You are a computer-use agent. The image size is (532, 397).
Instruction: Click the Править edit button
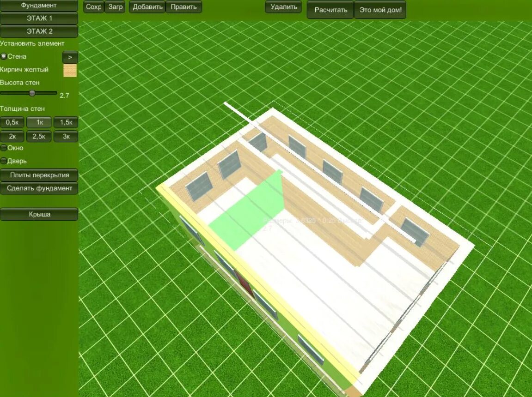[183, 7]
